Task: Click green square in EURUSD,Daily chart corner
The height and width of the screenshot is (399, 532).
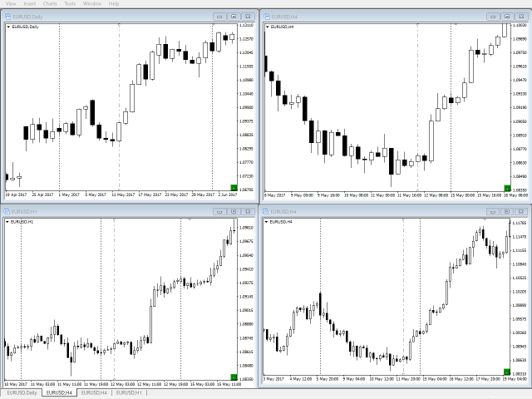Action: point(234,188)
